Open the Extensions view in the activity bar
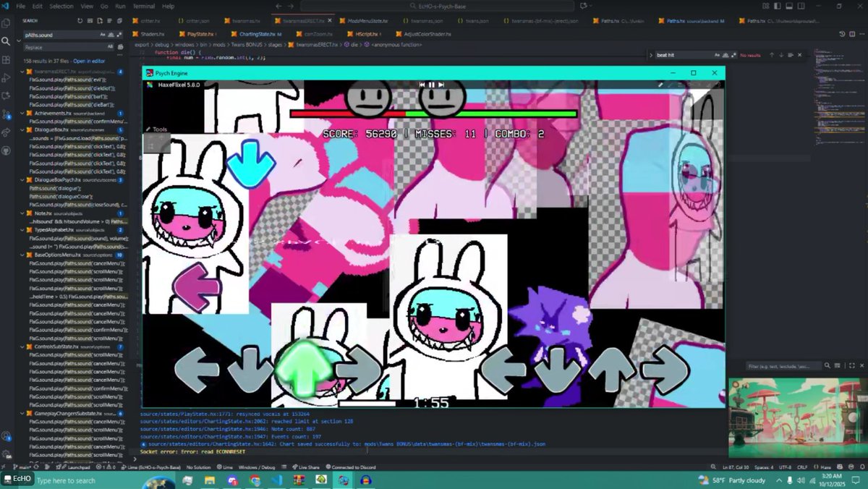 point(6,59)
